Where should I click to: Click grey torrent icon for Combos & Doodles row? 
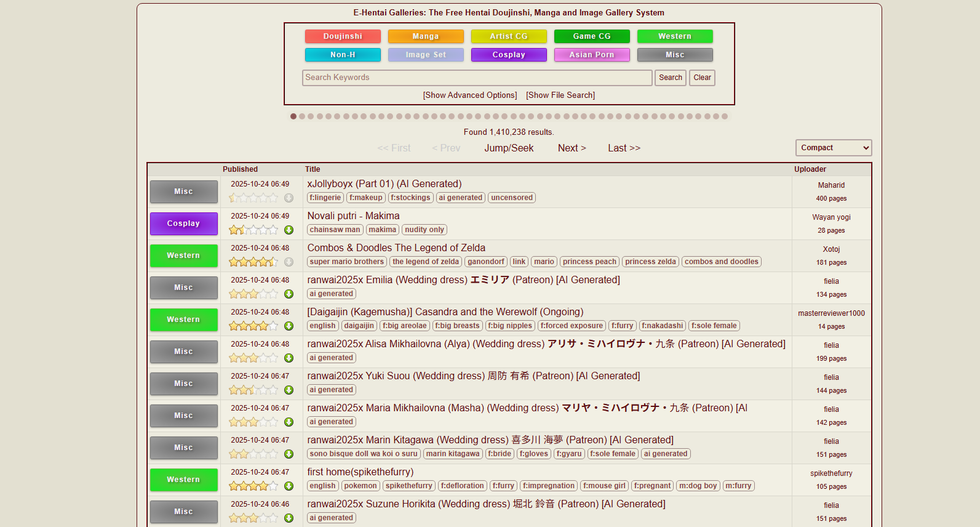pos(289,262)
